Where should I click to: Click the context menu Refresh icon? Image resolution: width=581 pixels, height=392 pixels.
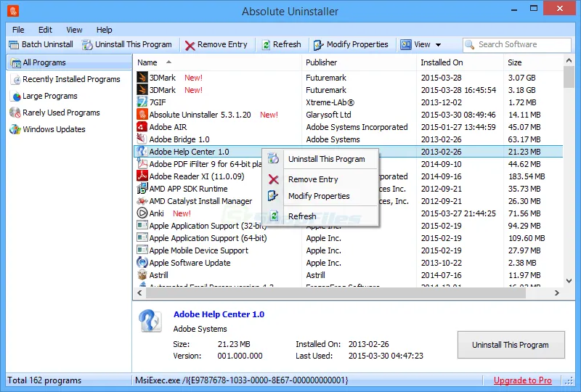274,216
